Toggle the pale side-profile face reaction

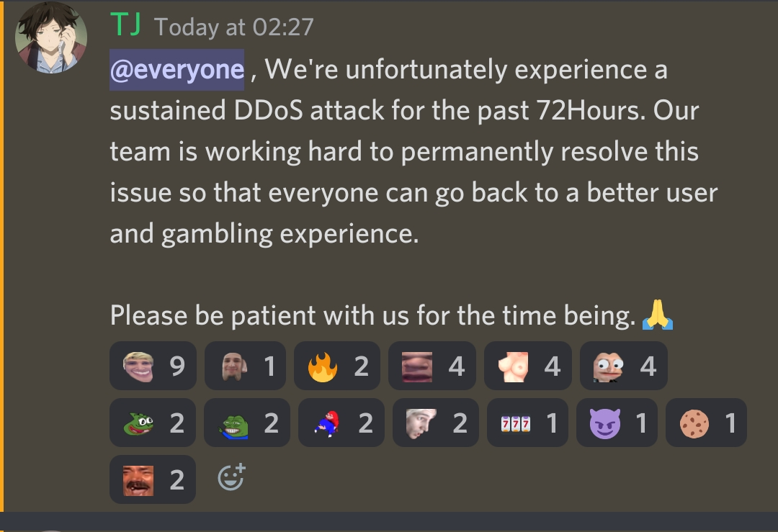point(436,423)
